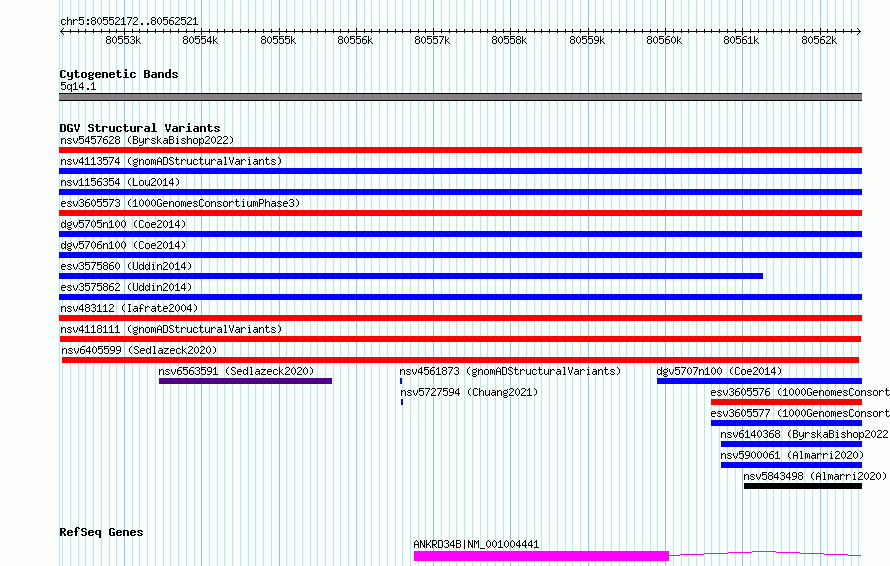Click the 80558k ruler tick

pos(509,40)
